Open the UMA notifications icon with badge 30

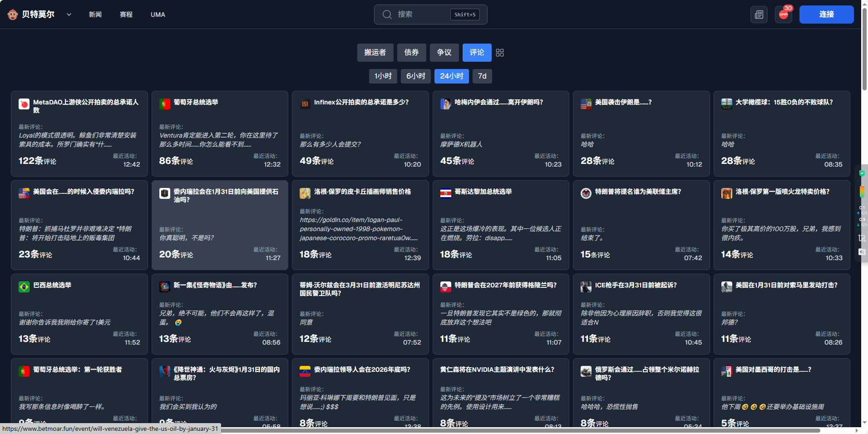[784, 15]
